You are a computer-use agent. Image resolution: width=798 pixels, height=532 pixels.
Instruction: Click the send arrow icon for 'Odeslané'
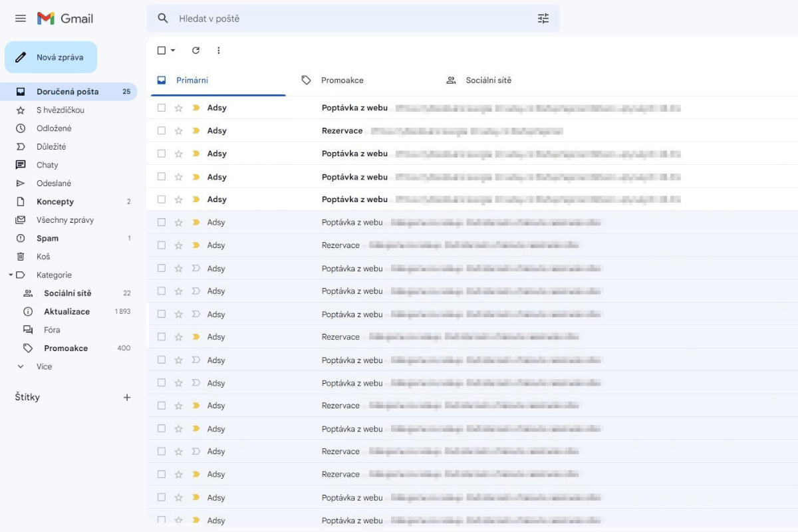[21, 184]
